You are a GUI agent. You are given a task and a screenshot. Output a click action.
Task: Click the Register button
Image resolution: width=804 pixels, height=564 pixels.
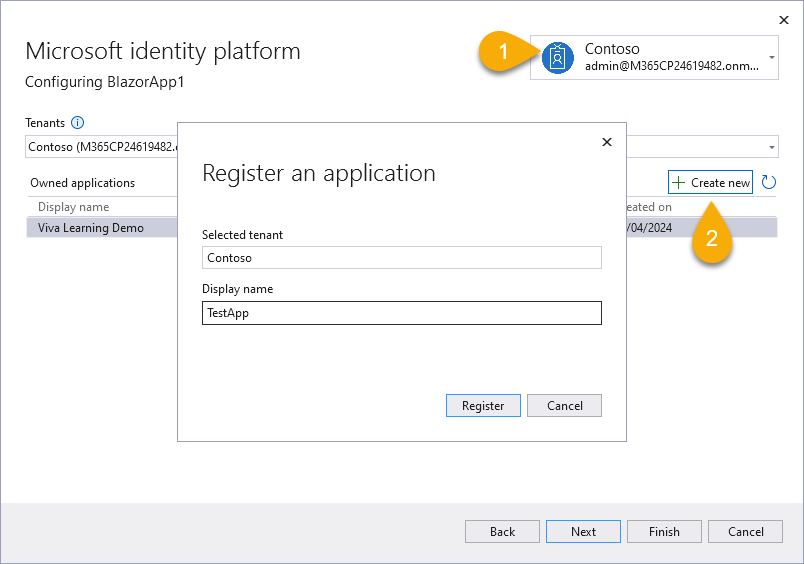483,406
